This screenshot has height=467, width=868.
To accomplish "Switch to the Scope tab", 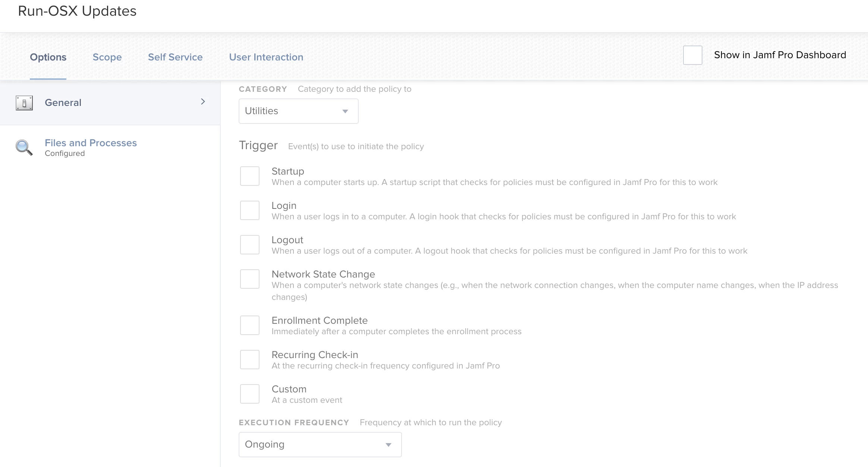I will 107,57.
